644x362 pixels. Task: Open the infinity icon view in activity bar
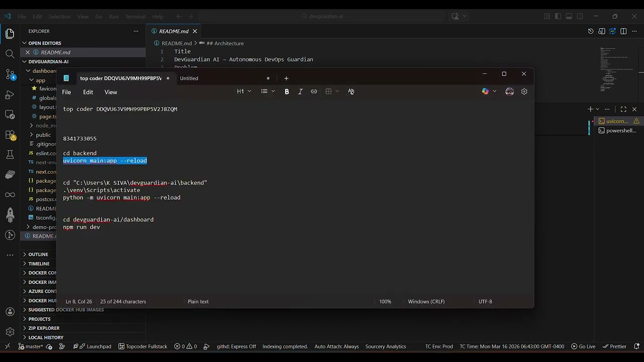[x=10, y=195]
